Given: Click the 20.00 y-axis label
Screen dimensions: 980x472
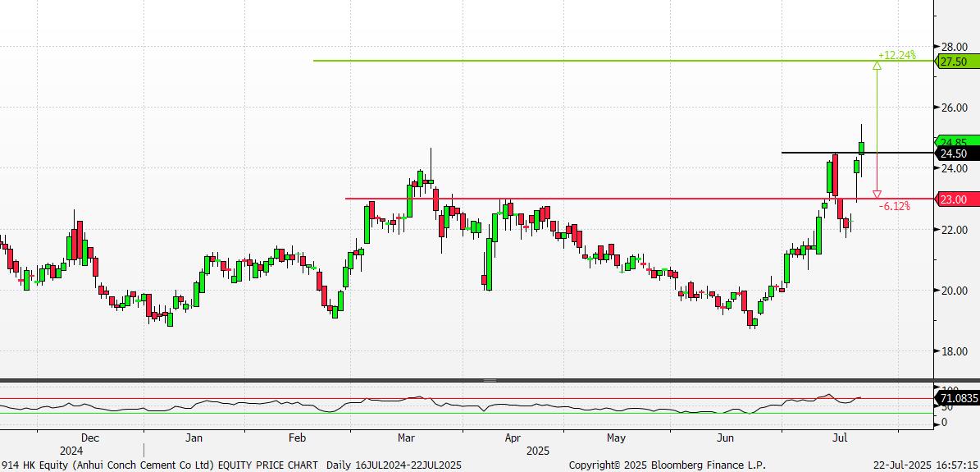Looking at the screenshot, I should [956, 291].
